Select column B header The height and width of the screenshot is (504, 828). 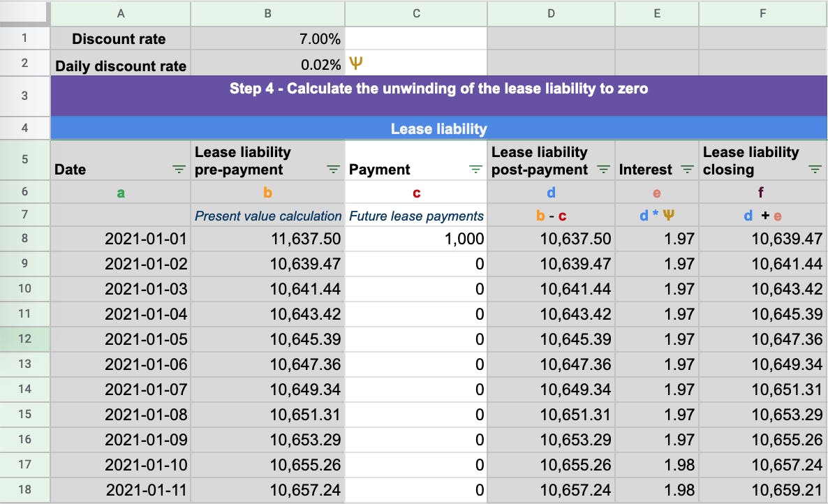(267, 13)
